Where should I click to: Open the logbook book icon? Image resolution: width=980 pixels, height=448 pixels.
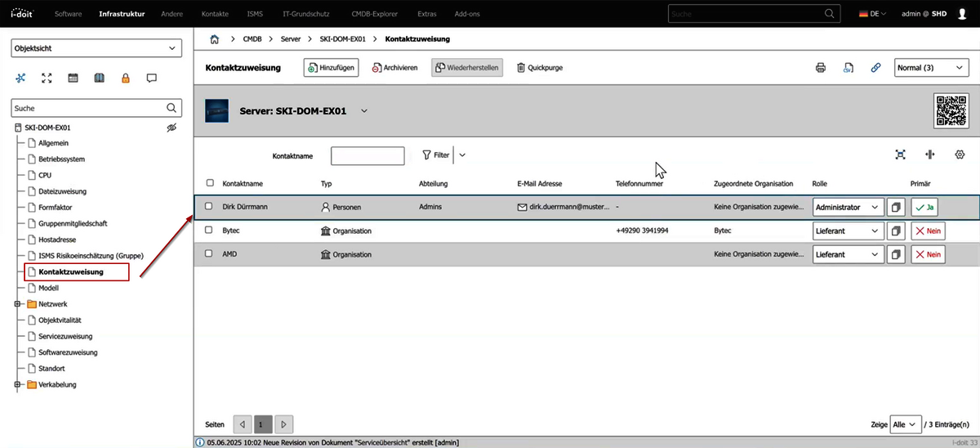coord(99,78)
